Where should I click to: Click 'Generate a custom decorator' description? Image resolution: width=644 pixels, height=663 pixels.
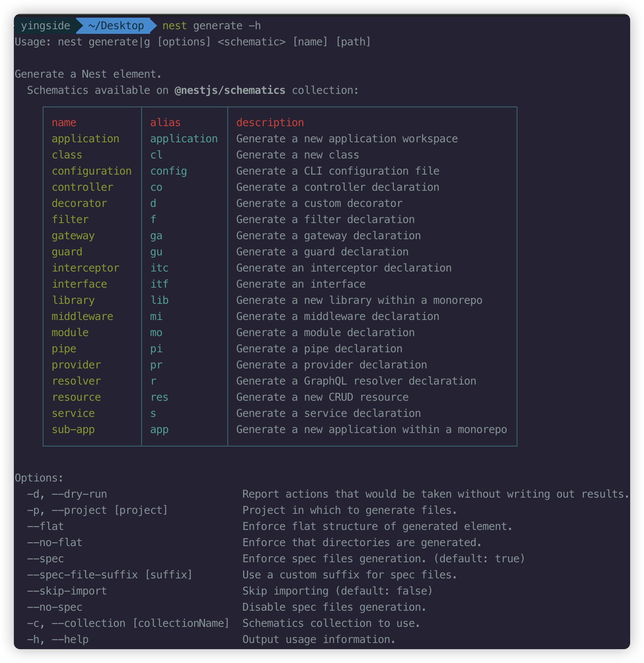[x=319, y=203]
